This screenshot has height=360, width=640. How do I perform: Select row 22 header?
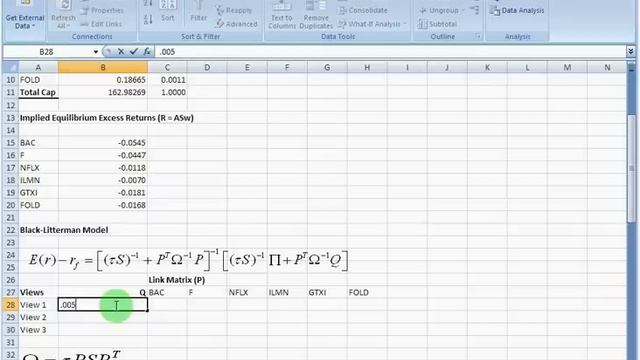[x=10, y=230]
